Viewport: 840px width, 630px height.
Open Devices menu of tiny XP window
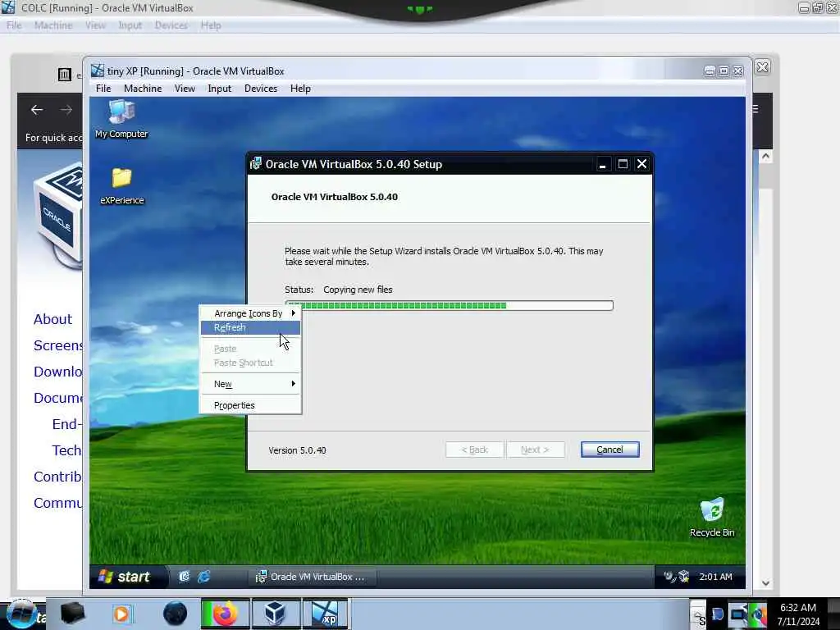tap(261, 89)
